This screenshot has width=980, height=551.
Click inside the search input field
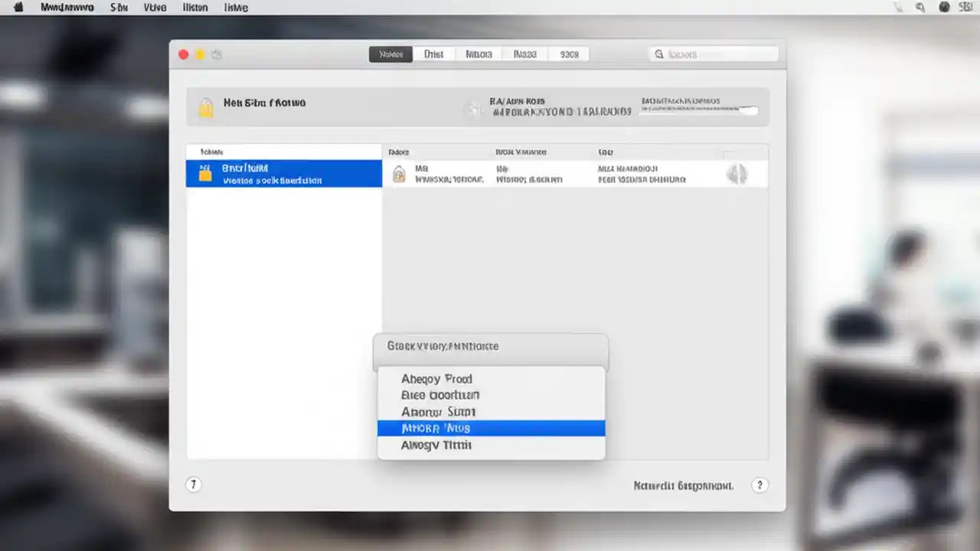click(x=716, y=54)
